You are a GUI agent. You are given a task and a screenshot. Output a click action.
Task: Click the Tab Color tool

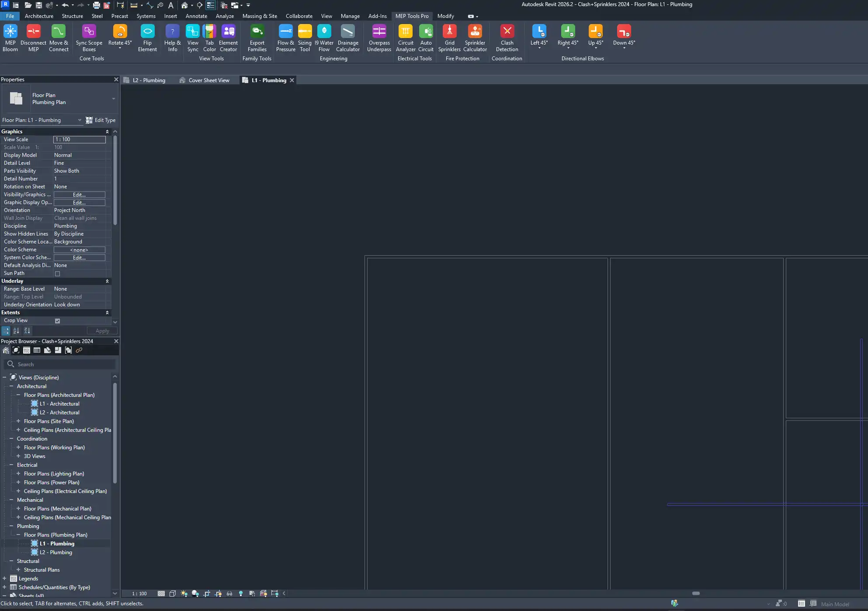pos(209,32)
